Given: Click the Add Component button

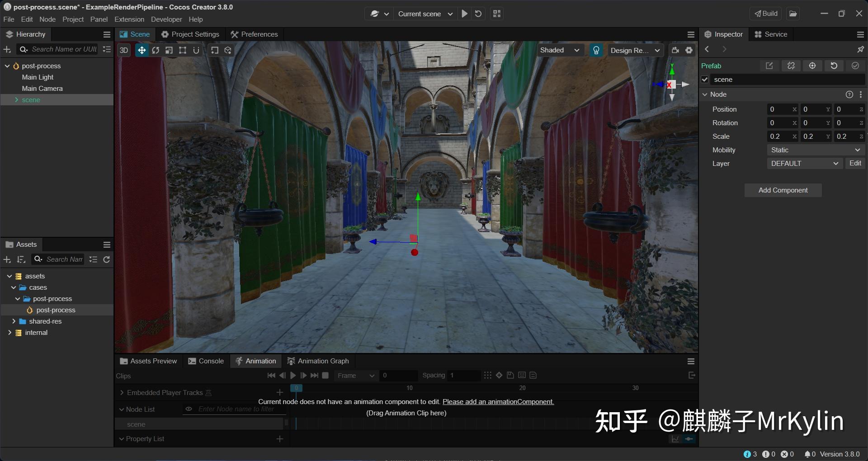Looking at the screenshot, I should pyautogui.click(x=783, y=190).
